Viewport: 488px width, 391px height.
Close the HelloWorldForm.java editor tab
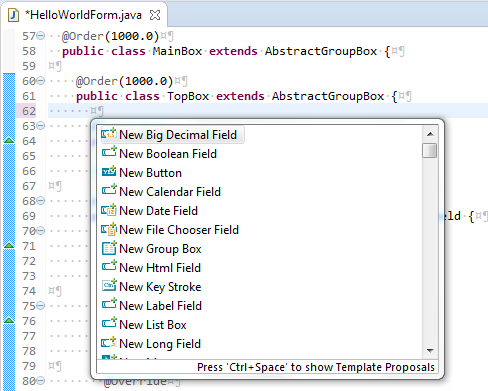(155, 15)
